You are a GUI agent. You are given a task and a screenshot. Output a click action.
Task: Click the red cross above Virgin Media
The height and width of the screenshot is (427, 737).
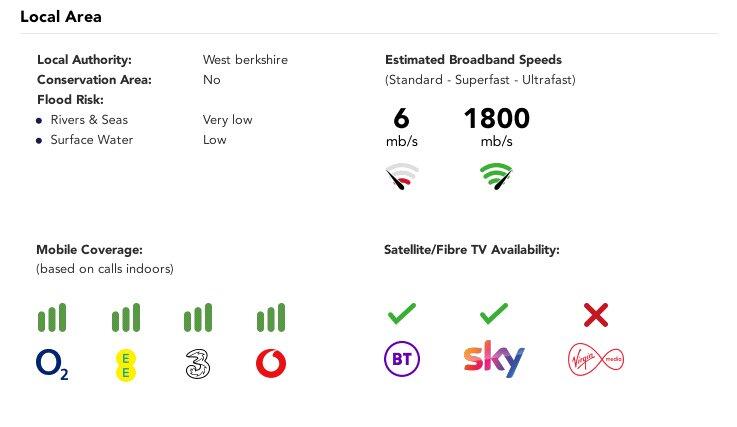click(x=596, y=315)
